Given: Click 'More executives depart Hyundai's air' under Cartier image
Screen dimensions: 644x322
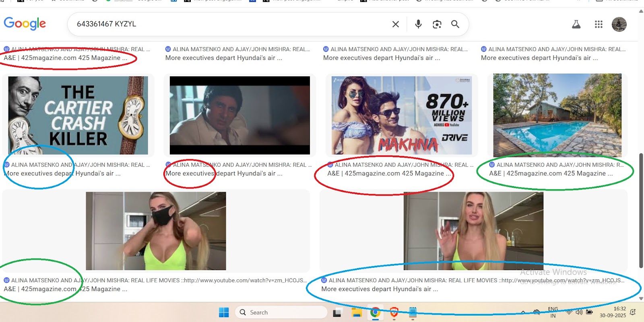Looking at the screenshot, I should 62,174.
